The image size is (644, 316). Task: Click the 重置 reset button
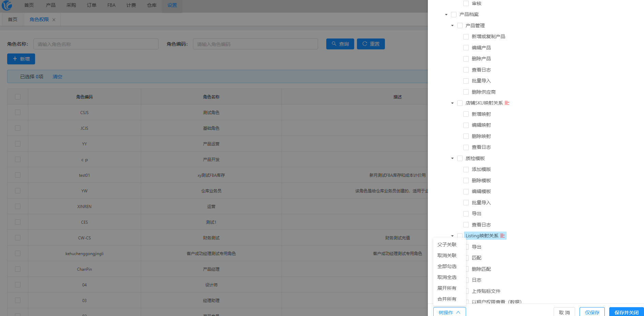click(371, 44)
